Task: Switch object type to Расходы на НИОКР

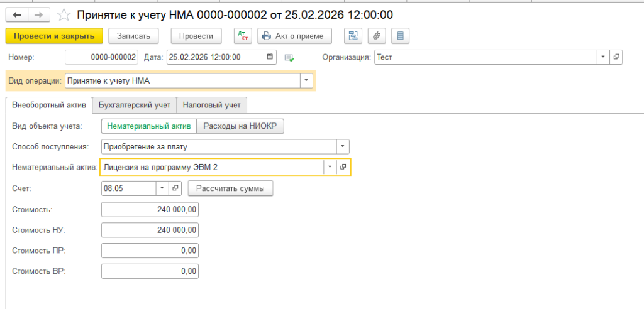Action: (x=240, y=126)
